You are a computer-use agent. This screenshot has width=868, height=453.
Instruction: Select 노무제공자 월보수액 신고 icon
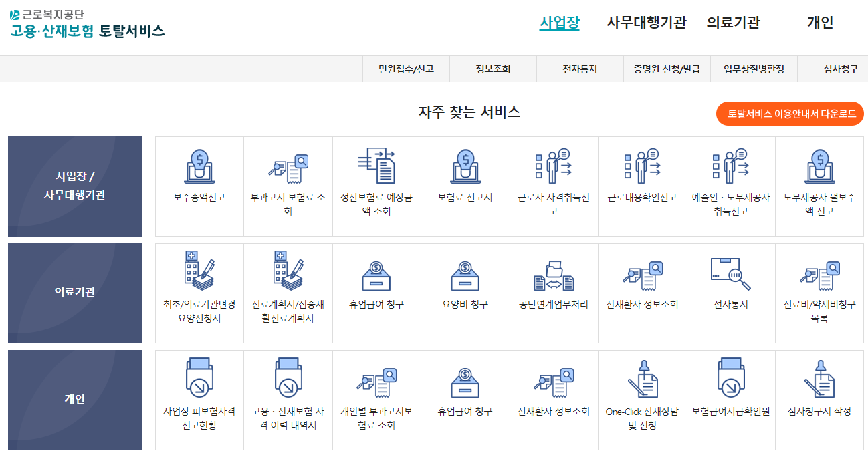click(819, 166)
